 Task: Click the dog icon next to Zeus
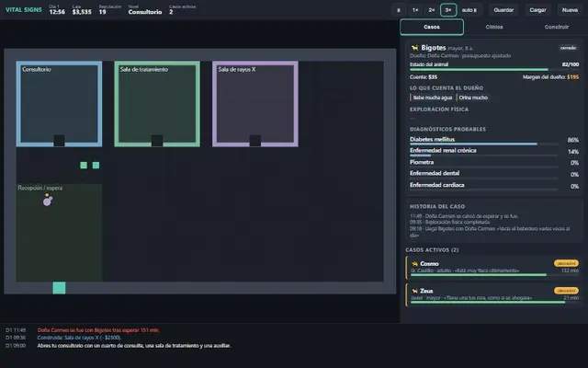click(x=414, y=291)
